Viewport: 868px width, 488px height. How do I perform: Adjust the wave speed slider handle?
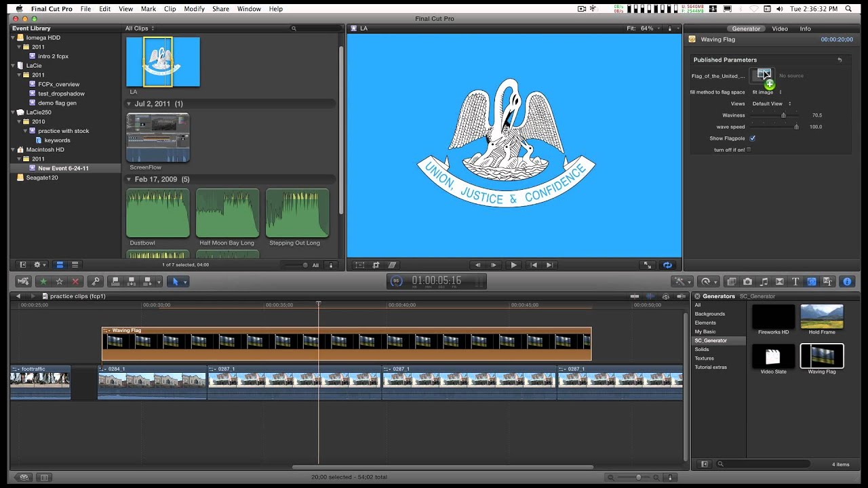pos(796,127)
